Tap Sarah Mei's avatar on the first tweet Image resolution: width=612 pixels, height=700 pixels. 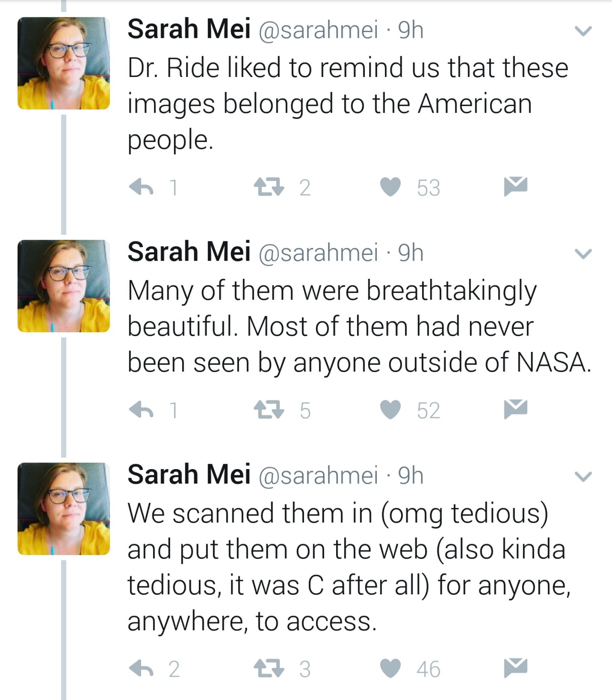coord(64,63)
